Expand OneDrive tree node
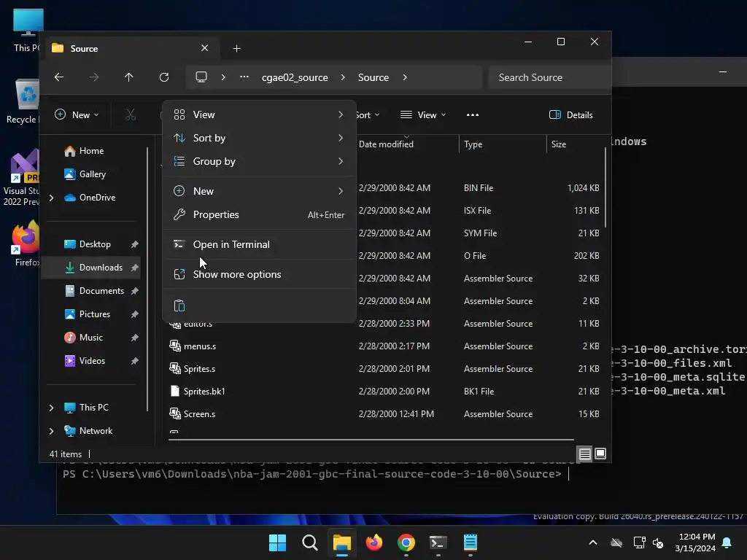This screenshot has width=747, height=560. [x=52, y=198]
